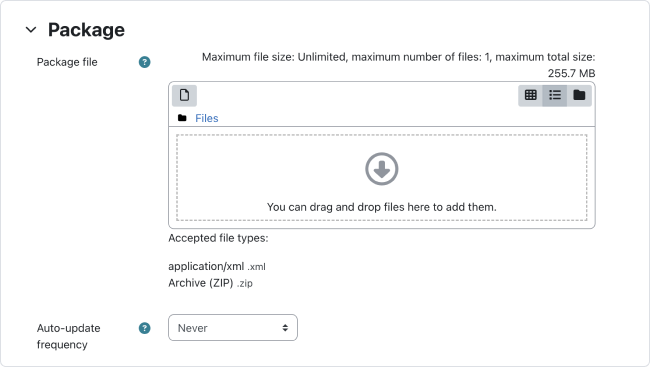Switch file view to icons grid
Screen dimensions: 650x367
point(531,95)
